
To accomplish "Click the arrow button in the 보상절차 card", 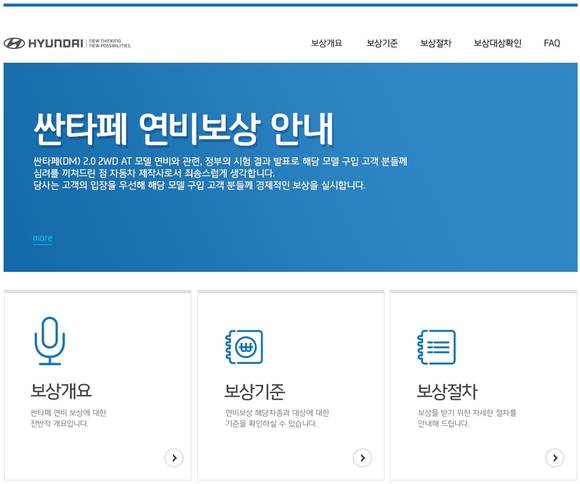I will tap(555, 458).
